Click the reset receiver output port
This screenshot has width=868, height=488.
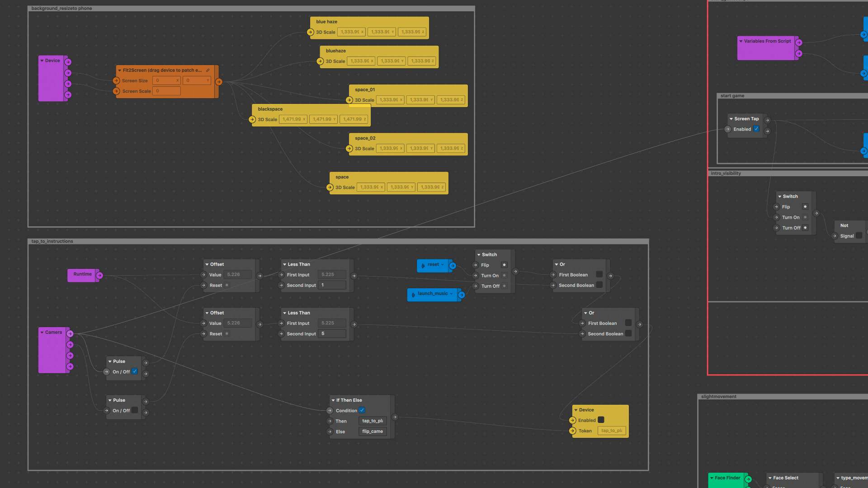(x=453, y=266)
